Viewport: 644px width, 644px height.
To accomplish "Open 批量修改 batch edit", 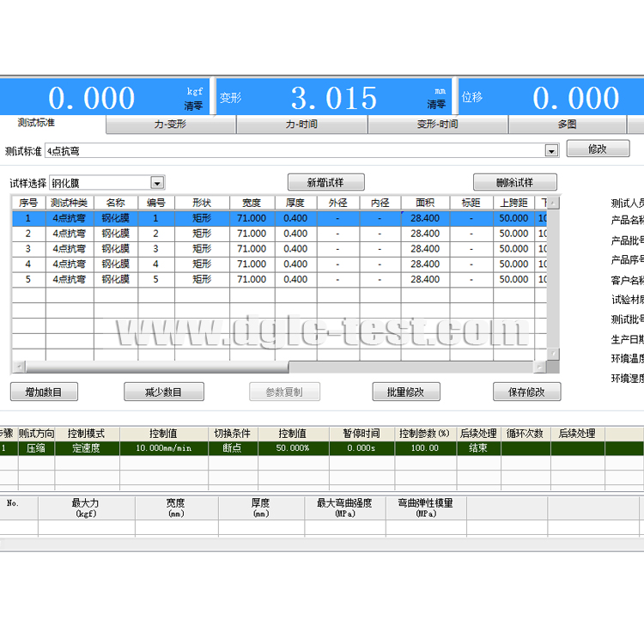I will (x=406, y=392).
